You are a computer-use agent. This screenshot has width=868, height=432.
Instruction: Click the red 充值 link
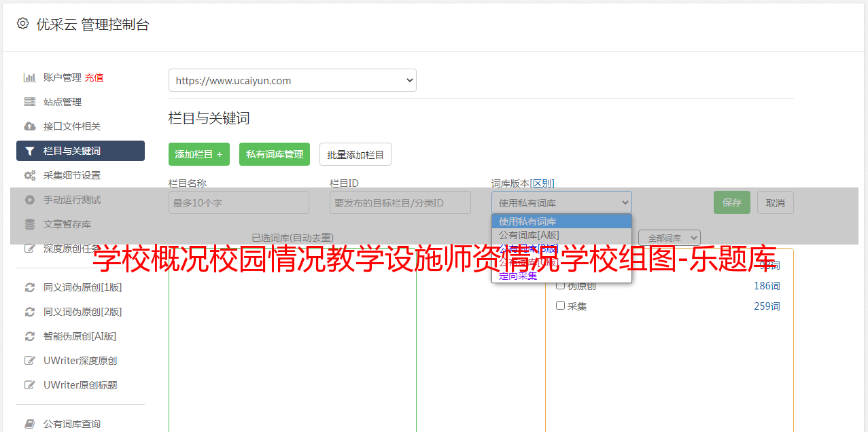coord(94,77)
